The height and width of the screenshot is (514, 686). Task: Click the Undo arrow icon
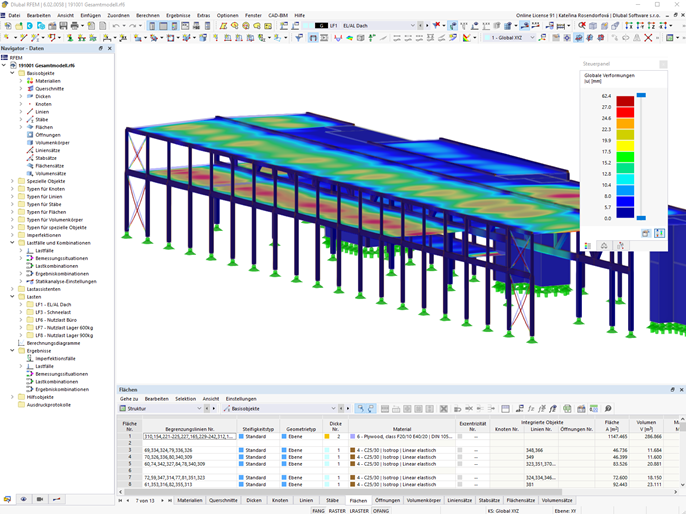click(116, 26)
